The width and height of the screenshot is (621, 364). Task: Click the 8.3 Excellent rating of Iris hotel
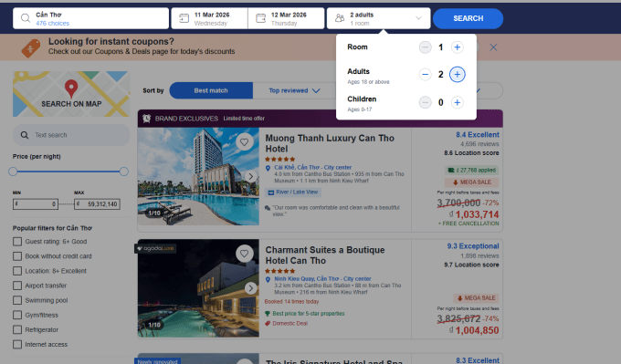(x=478, y=360)
